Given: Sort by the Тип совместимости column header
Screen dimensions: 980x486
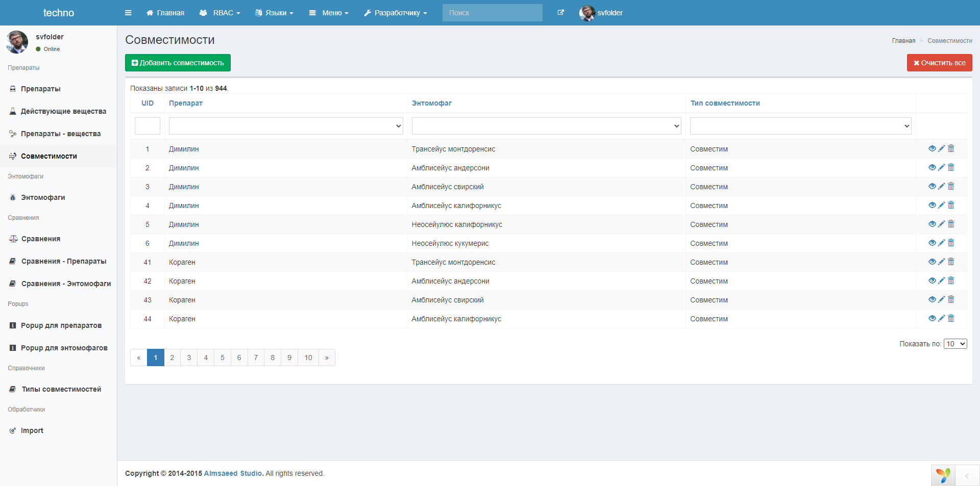Looking at the screenshot, I should click(x=725, y=103).
